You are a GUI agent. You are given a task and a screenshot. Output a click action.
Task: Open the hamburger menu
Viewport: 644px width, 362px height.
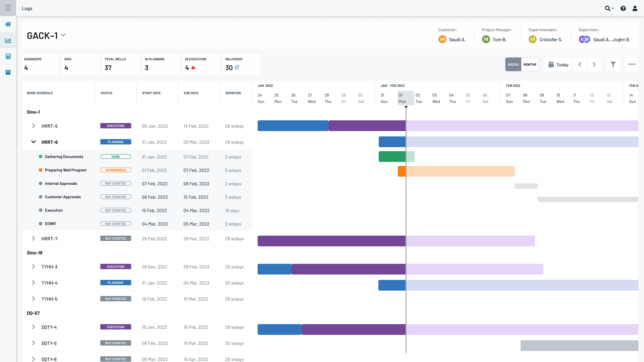click(8, 8)
